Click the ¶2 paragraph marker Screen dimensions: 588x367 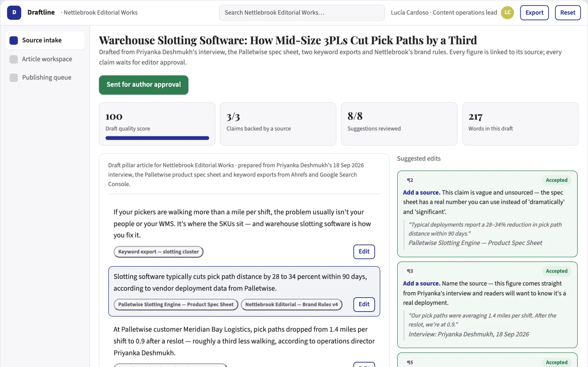[410, 180]
